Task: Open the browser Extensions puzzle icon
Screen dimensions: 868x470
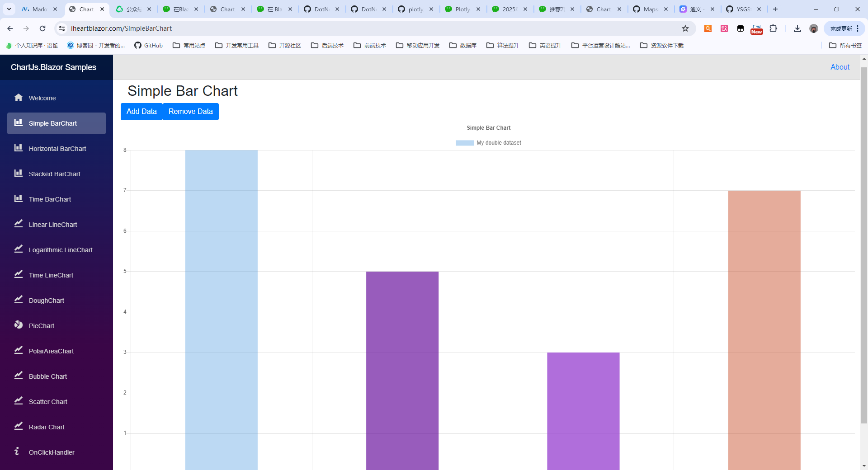Action: 774,28
